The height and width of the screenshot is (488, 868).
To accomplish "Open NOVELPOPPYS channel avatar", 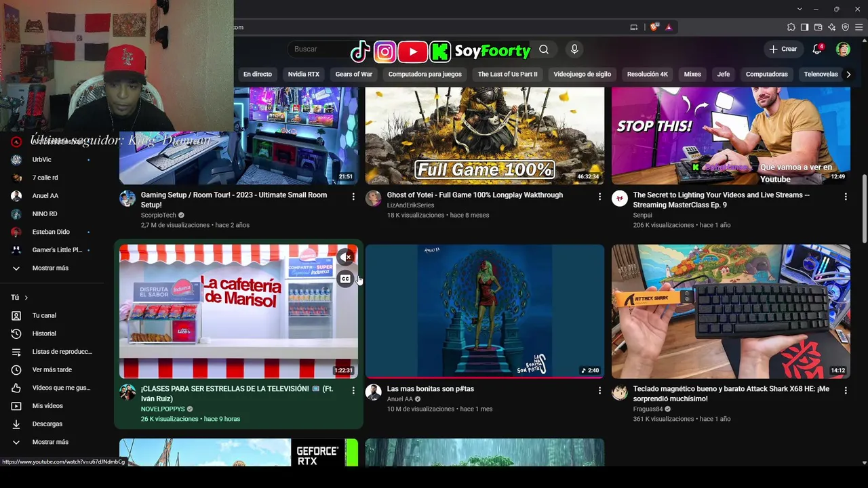I will [x=127, y=392].
